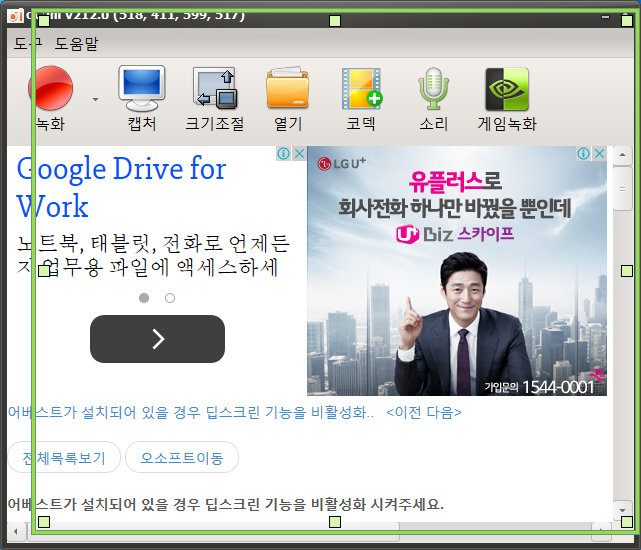
Task: Click the horizontal scrollbar left arrow
Action: (16, 532)
